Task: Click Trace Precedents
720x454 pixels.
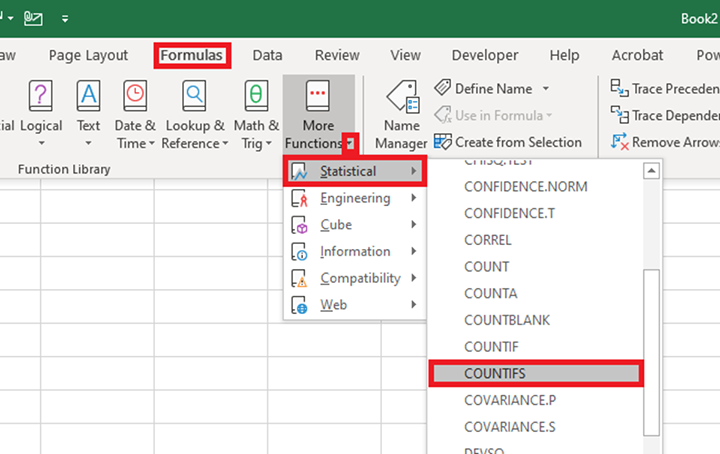Action: click(665, 89)
